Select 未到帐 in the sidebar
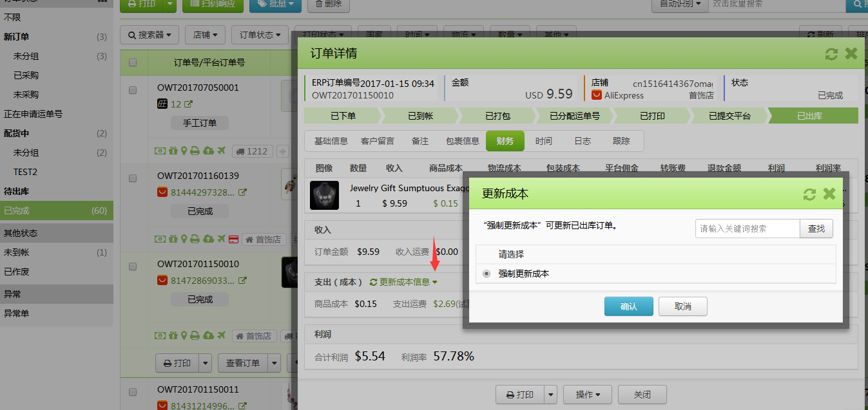868x410 pixels. click(x=57, y=252)
